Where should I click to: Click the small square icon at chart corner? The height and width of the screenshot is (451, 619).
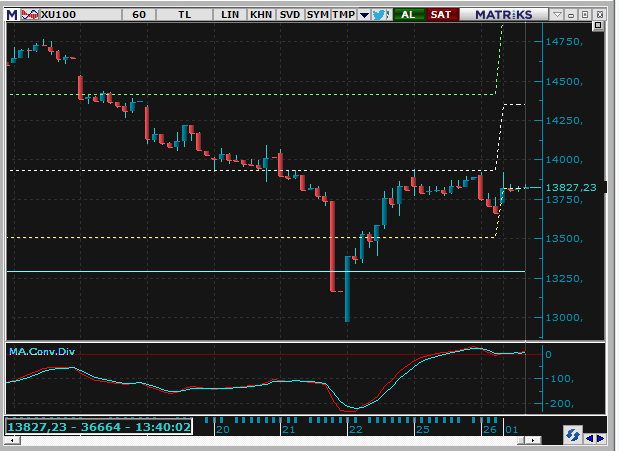tap(598, 26)
